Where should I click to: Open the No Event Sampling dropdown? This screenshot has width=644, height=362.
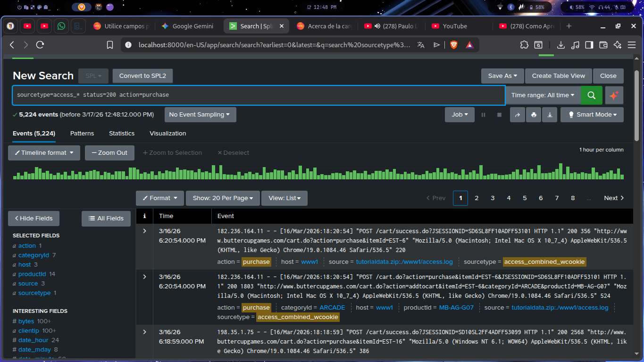point(200,115)
